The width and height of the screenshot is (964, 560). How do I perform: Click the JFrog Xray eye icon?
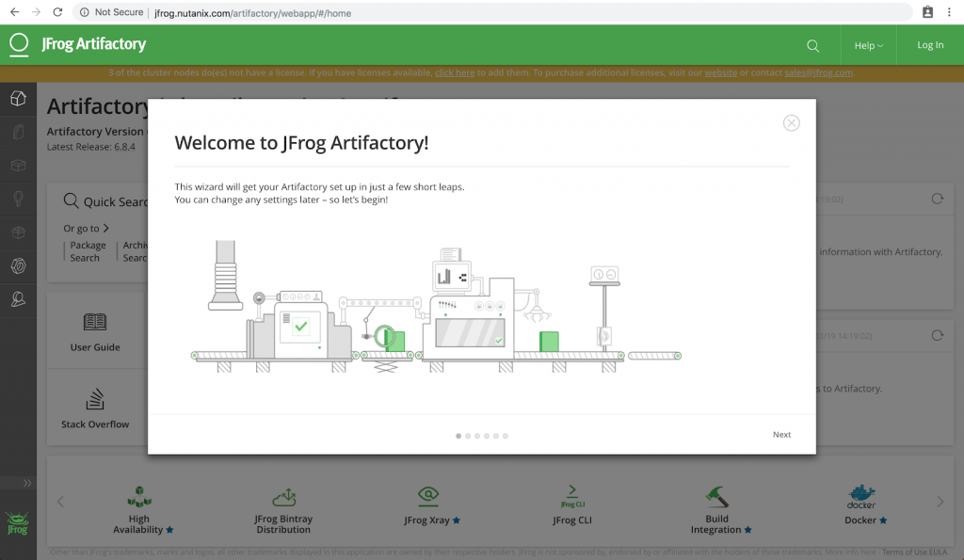click(428, 495)
